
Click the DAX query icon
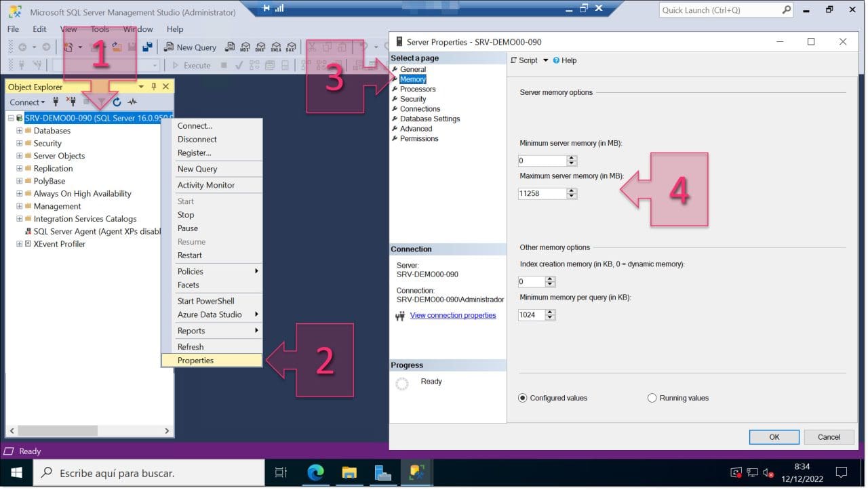coord(290,47)
